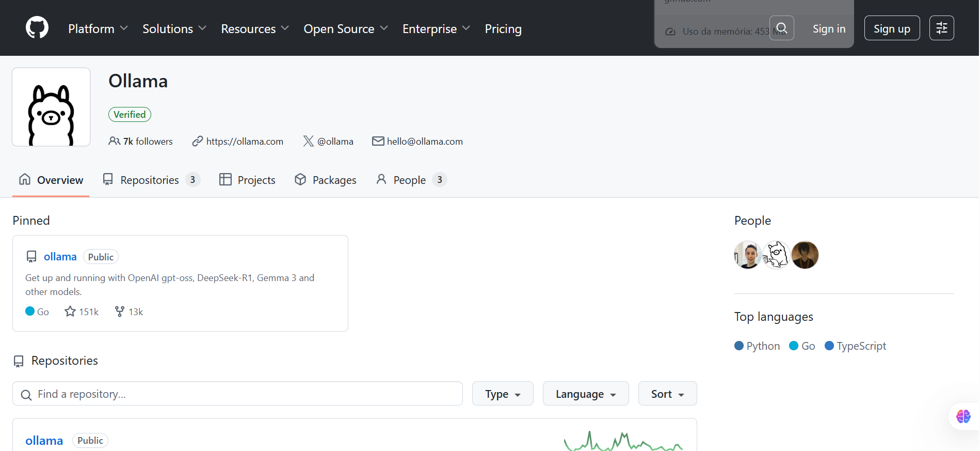Click the repo icon in pinned ollama card
980x451 pixels.
[x=31, y=257]
